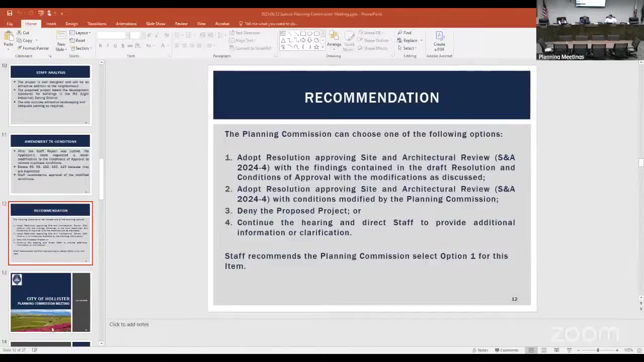644x362 pixels.
Task: Select slide 11 Amendment to Conditions thumbnail
Action: tap(50, 163)
